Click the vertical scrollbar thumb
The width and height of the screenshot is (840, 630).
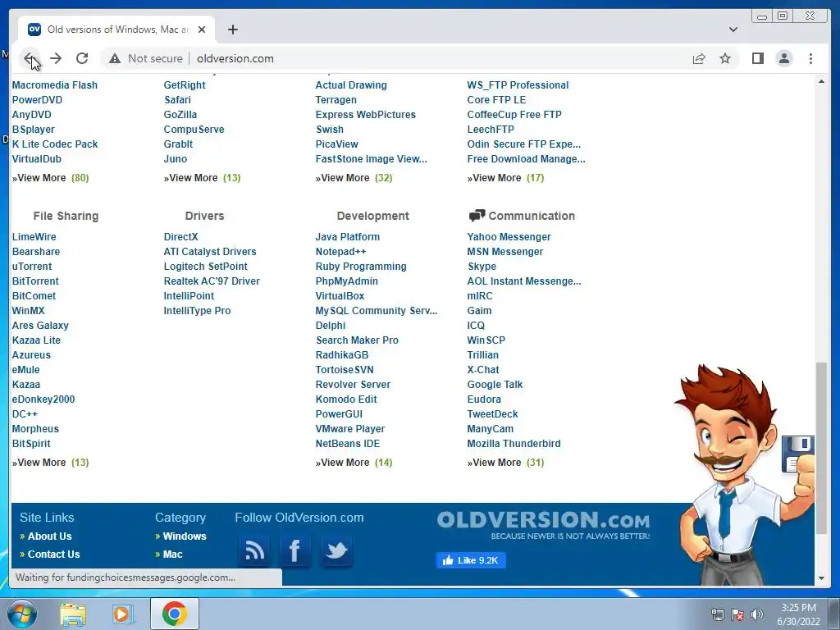[821, 448]
